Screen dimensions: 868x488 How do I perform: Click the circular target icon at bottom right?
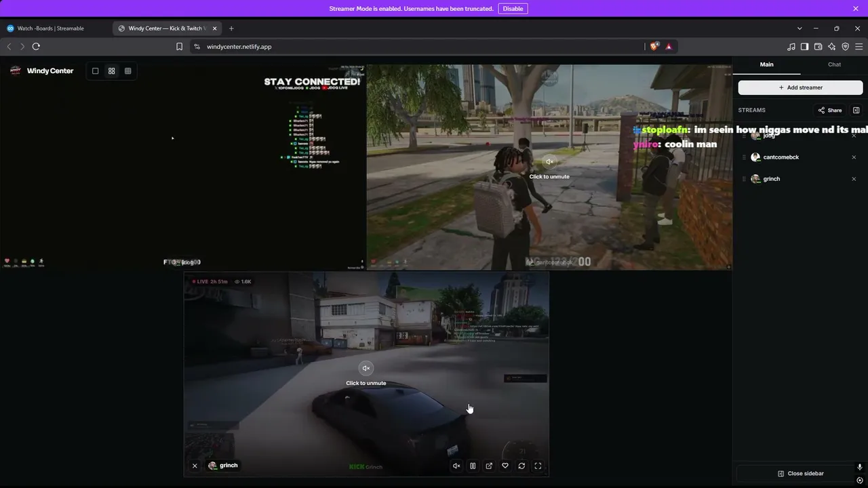(860, 481)
